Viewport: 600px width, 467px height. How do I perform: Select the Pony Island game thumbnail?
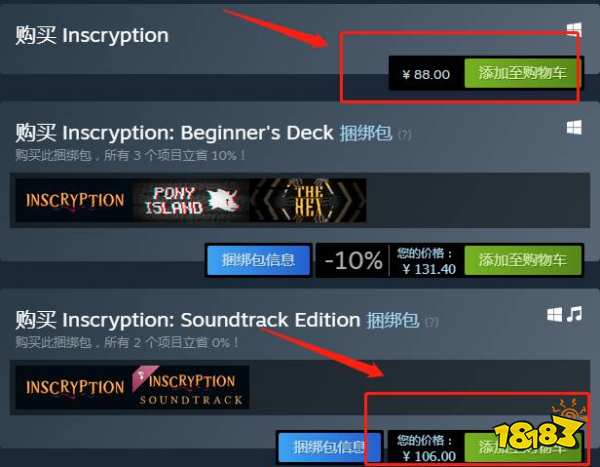pos(191,200)
